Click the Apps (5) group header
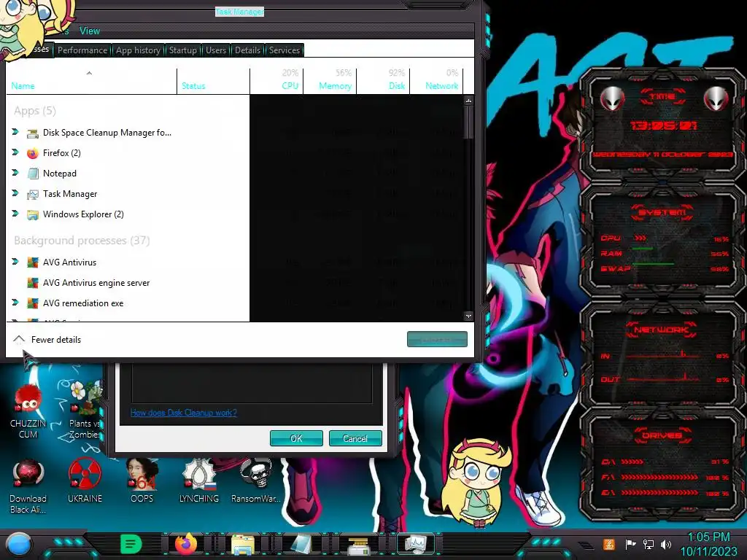747x560 pixels. click(35, 111)
